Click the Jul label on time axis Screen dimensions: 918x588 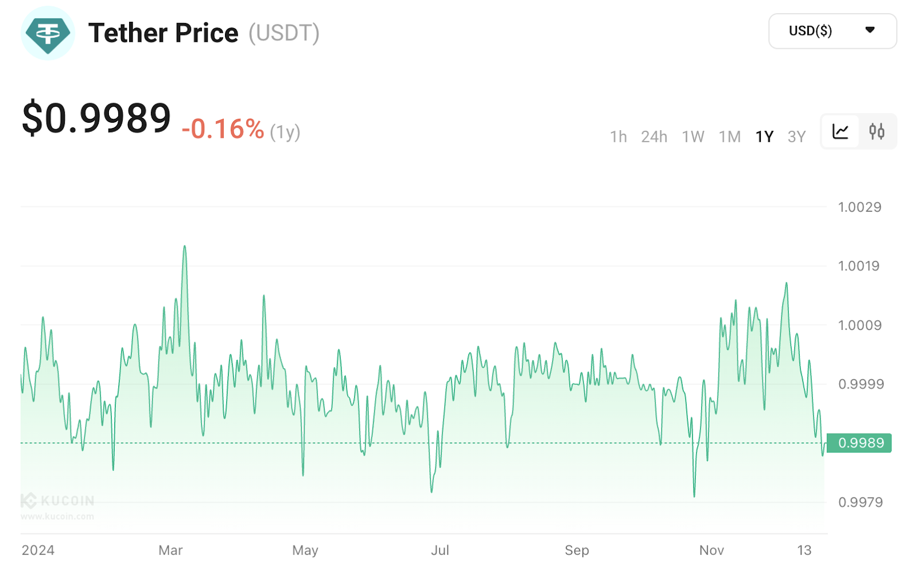click(x=440, y=550)
